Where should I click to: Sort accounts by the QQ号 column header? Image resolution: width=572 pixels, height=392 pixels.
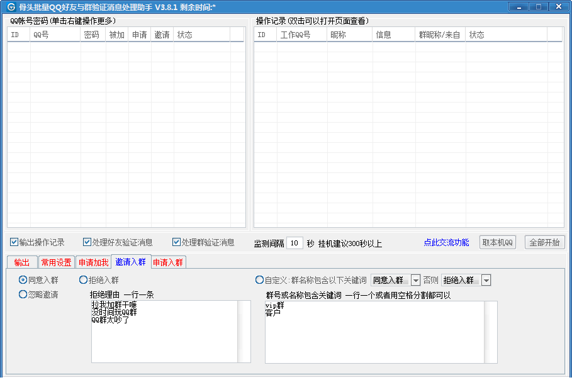coord(55,35)
